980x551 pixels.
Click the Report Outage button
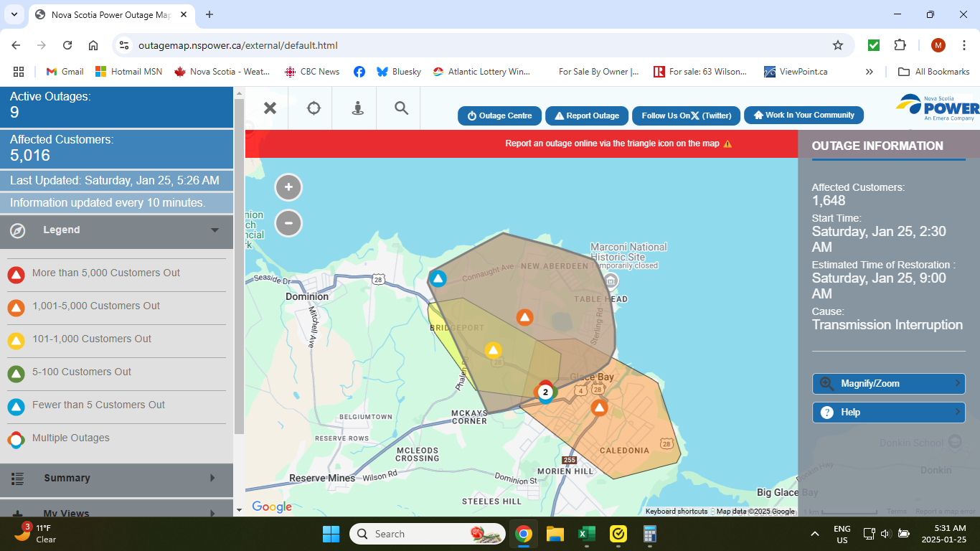point(586,116)
